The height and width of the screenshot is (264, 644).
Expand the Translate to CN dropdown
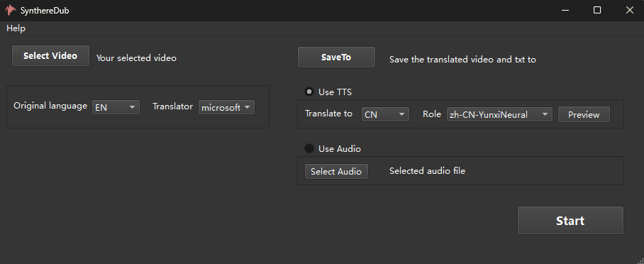[x=385, y=114]
